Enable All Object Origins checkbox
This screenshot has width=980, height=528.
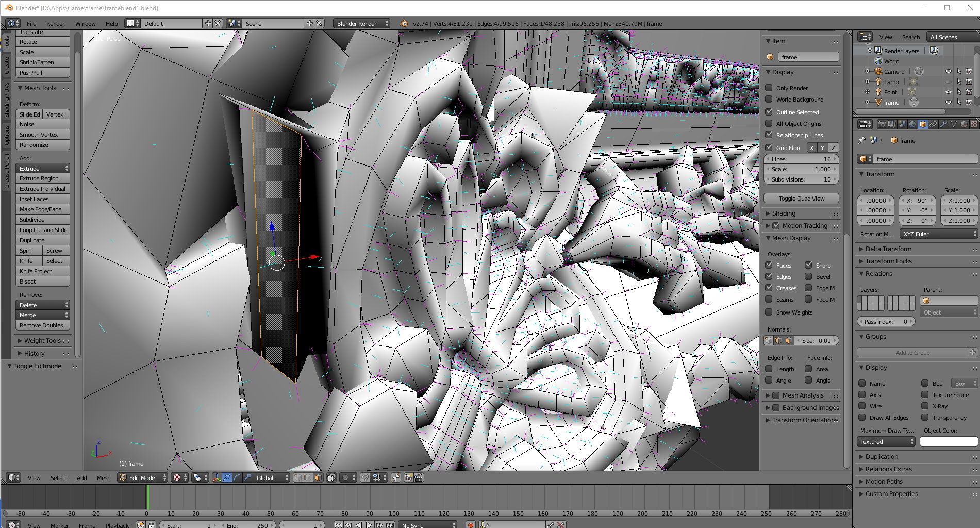click(769, 124)
